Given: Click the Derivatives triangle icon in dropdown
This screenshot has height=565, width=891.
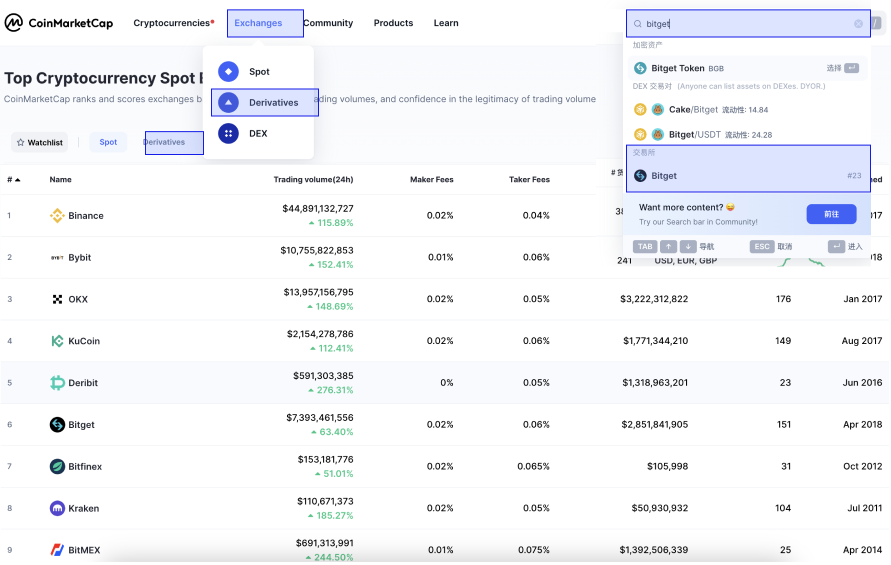Looking at the screenshot, I should click(228, 102).
